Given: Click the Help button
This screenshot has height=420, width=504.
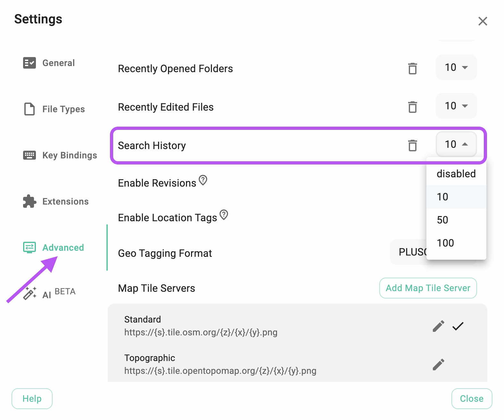Looking at the screenshot, I should click(32, 399).
